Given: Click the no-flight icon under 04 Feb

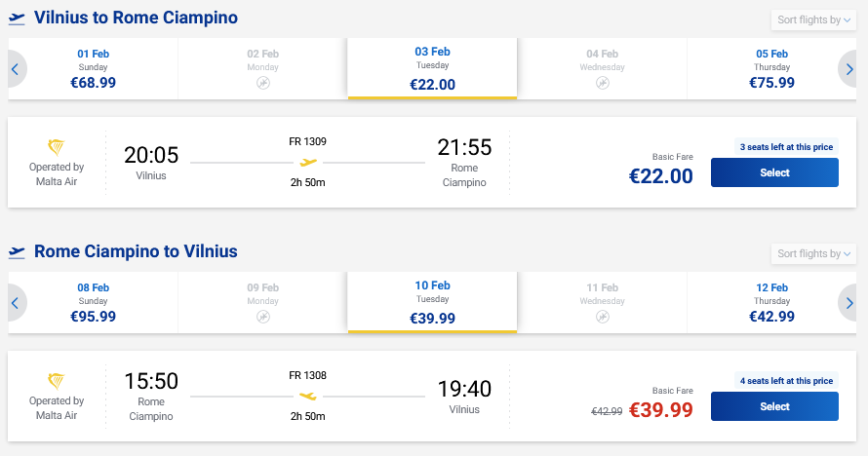Looking at the screenshot, I should click(x=602, y=84).
